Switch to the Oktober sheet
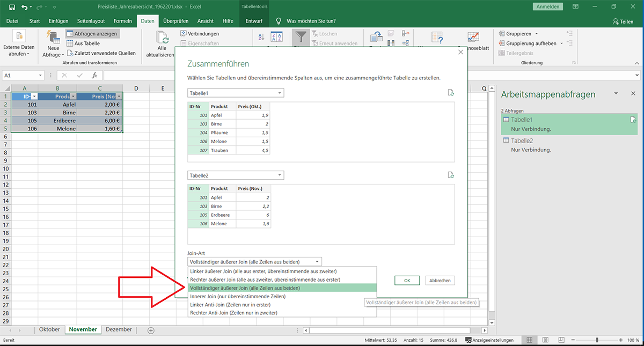Screen dimensions: 644x346 pos(49,329)
